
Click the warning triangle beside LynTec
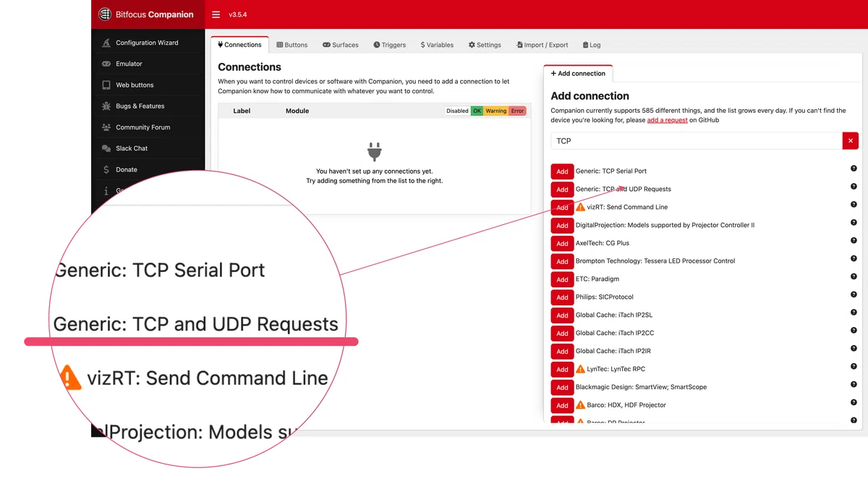click(x=580, y=369)
